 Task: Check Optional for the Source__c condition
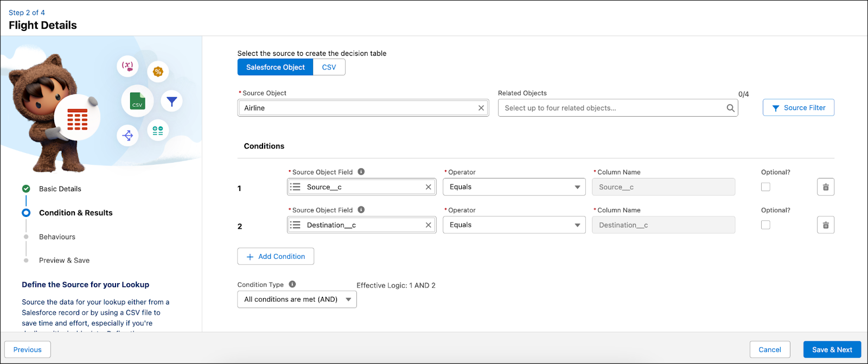point(765,187)
